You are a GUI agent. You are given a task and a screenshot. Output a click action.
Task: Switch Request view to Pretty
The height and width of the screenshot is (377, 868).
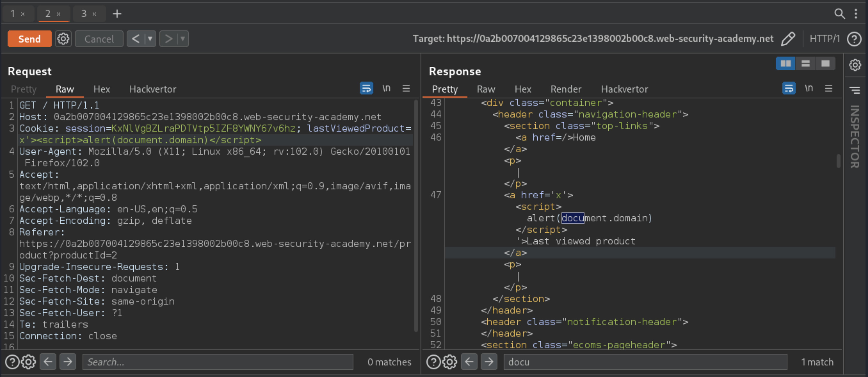(x=24, y=89)
